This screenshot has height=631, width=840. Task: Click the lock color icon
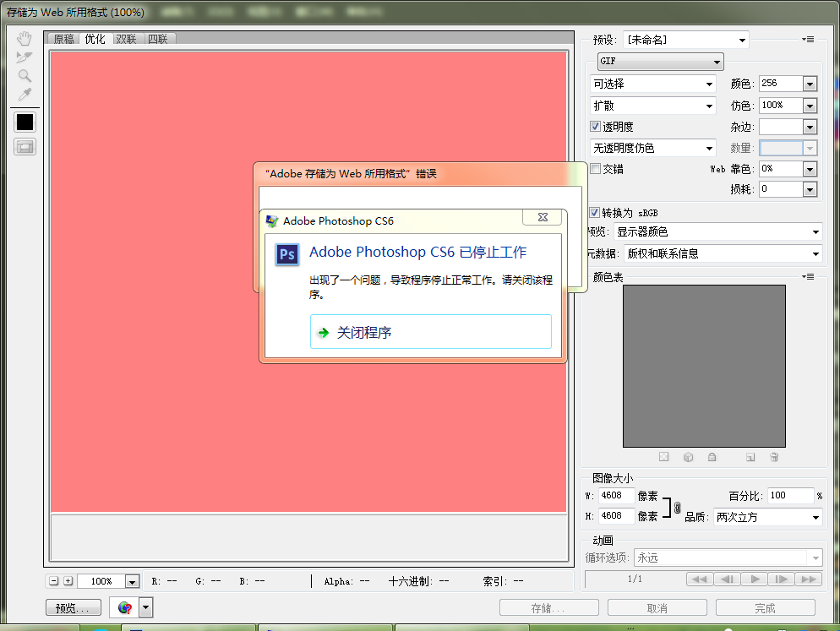[x=712, y=457]
